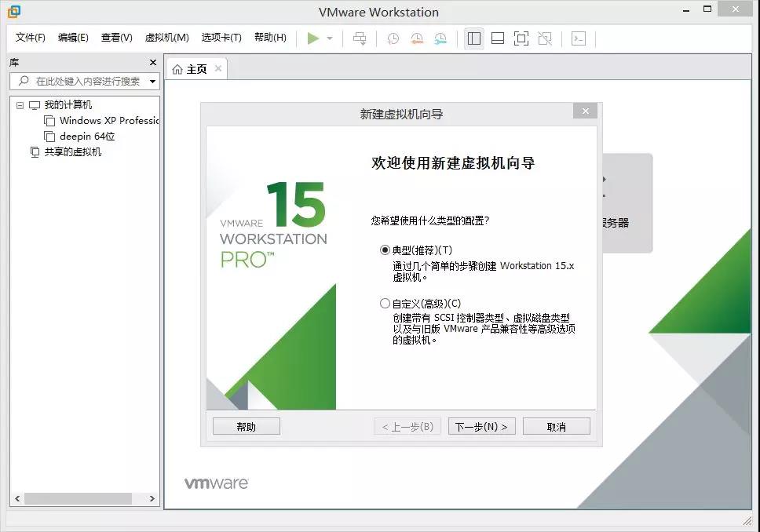Open the power options dropdown arrow
This screenshot has height=532, width=760.
tap(330, 38)
